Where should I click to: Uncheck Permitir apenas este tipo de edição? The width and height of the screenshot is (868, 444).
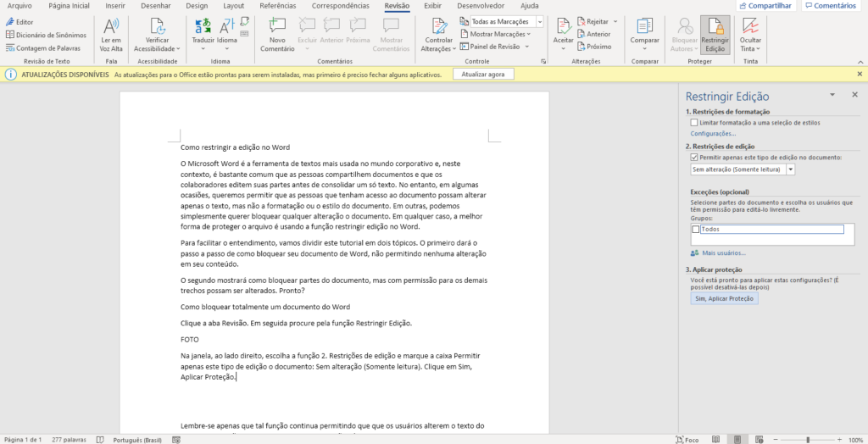(x=694, y=158)
